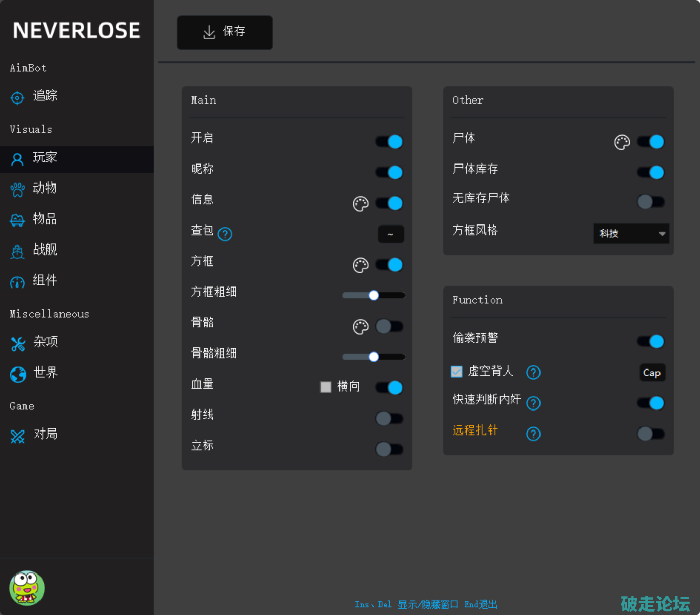Go to 追踪 under AimBot
The width and height of the screenshot is (700, 615).
(x=45, y=96)
